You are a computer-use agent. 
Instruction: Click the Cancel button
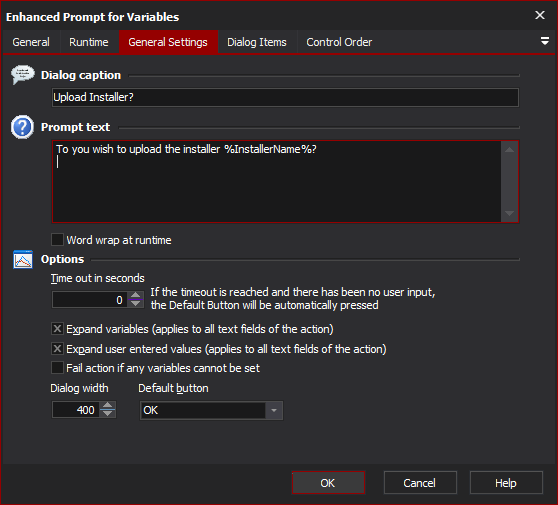pos(420,483)
